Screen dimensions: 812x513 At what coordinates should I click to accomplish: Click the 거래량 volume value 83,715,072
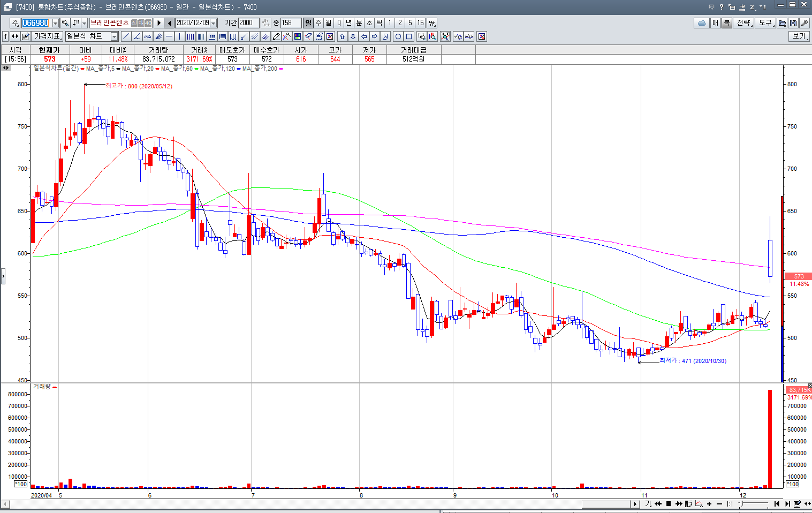[158, 59]
